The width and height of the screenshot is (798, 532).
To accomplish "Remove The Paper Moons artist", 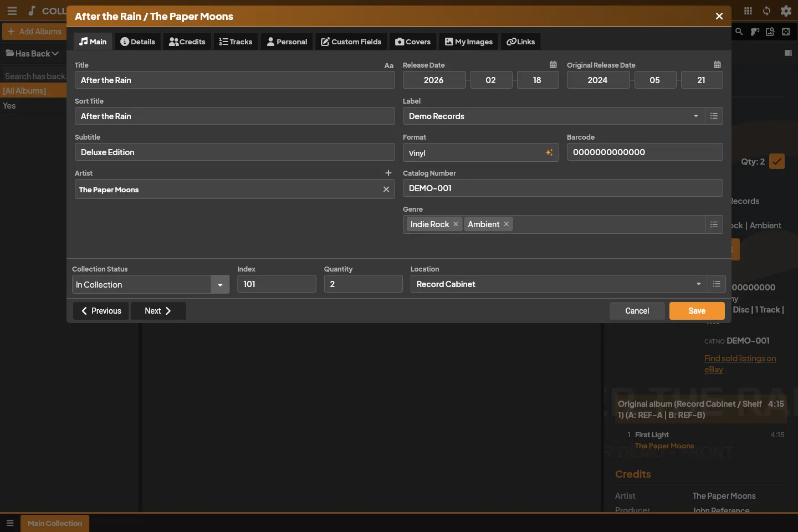I will [386, 190].
